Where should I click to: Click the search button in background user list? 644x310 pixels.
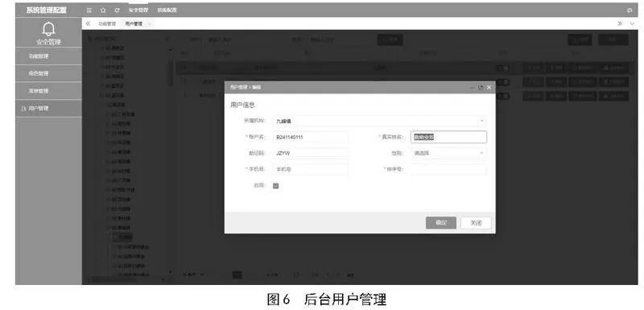[390, 39]
